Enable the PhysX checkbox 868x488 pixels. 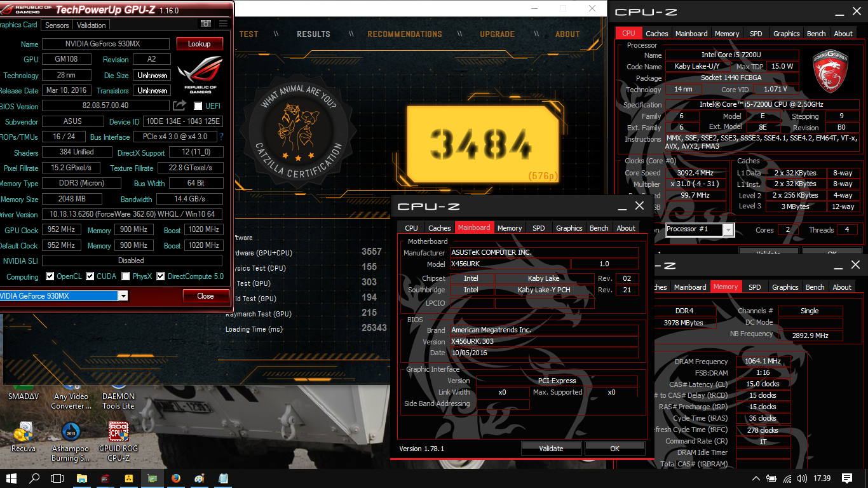point(126,276)
